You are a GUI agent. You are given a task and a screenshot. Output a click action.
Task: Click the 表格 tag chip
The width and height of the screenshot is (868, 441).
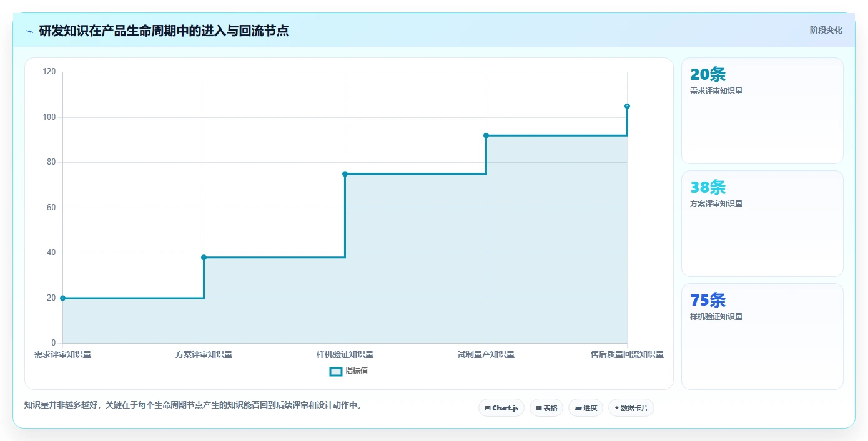[x=546, y=408]
